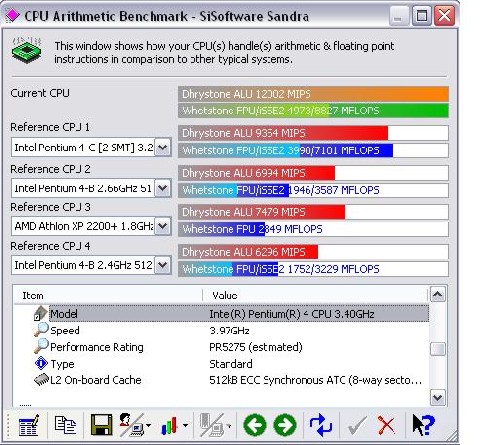Click the Performance Rating magnifier icon

click(x=41, y=346)
